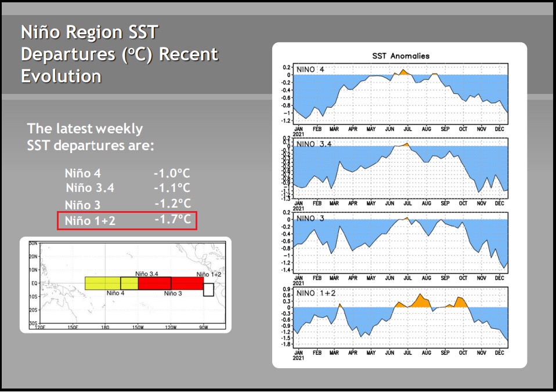Screen dimensions: 556x392
Task: Click the Niño Region SST Departures title
Action: tap(120, 54)
